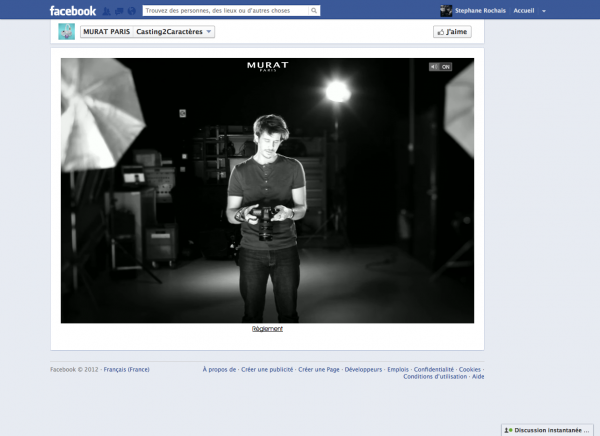This screenshot has height=436, width=600.
Task: Click the Facebook logo in header
Action: click(73, 11)
